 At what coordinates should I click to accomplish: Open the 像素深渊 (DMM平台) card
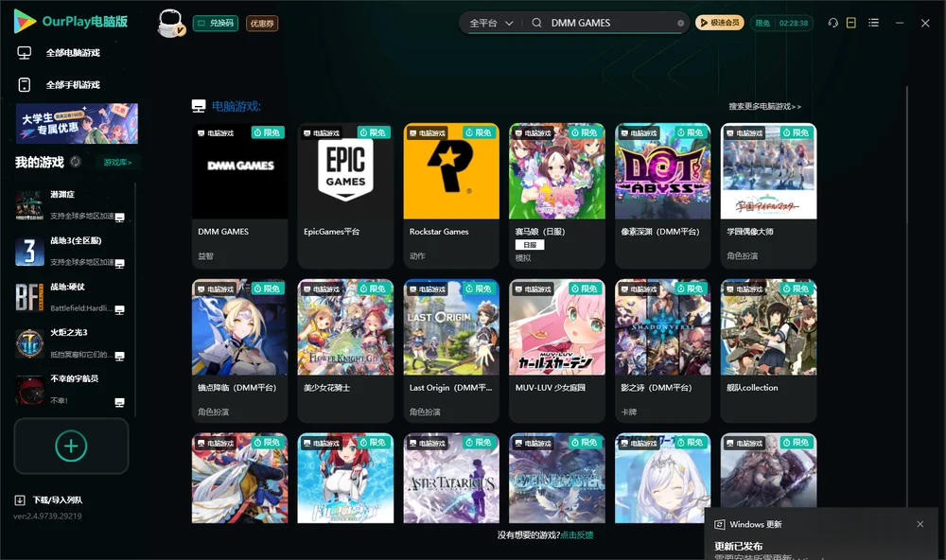coord(662,196)
